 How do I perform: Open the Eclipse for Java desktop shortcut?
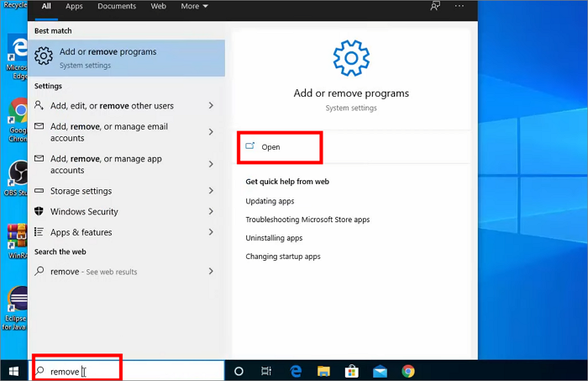[15, 308]
